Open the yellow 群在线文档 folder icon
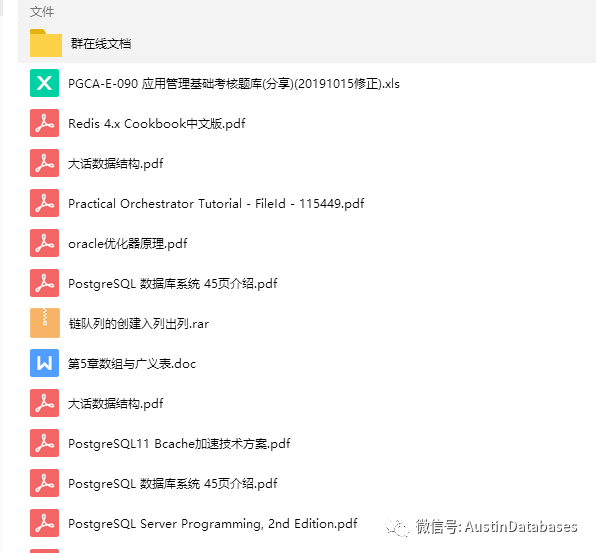Image resolution: width=596 pixels, height=553 pixels. 46,43
